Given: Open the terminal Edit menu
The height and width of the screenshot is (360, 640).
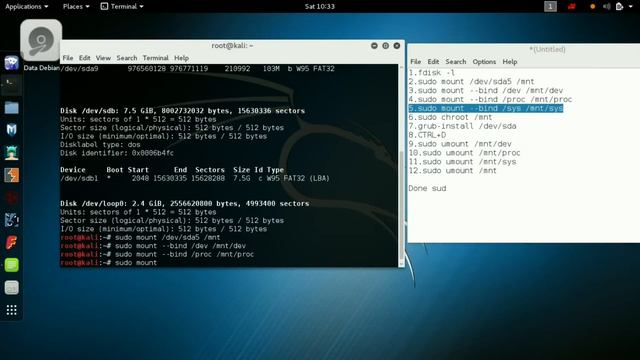Looking at the screenshot, I should point(84,58).
